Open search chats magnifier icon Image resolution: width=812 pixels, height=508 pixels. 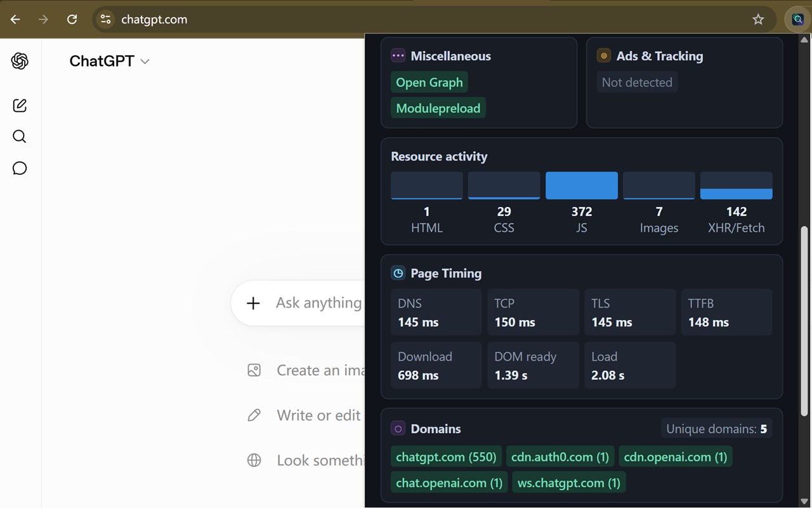pyautogui.click(x=20, y=137)
